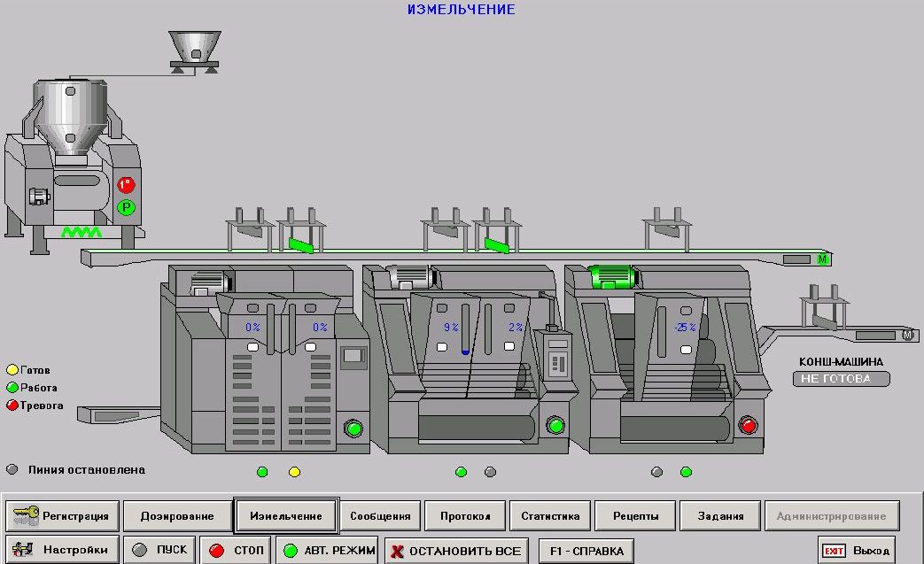Click the large mixer vessel funnel
The height and width of the screenshot is (564, 924).
pos(70,118)
